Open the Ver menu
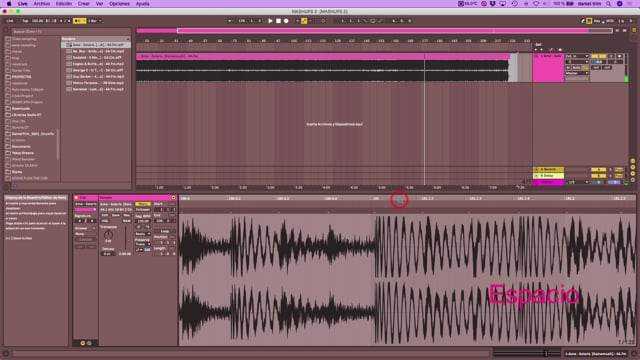 coord(99,4)
